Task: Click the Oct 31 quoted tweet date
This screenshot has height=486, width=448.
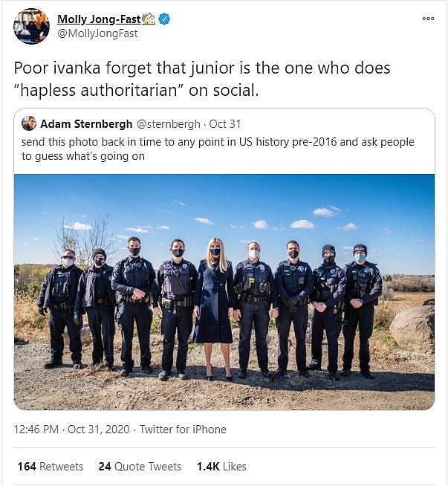Action: (225, 124)
